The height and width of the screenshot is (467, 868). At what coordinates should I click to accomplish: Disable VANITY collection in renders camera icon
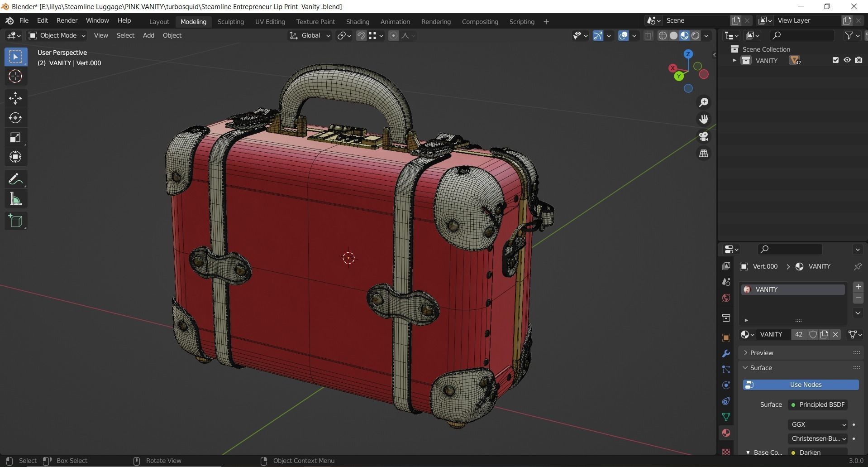pos(858,60)
